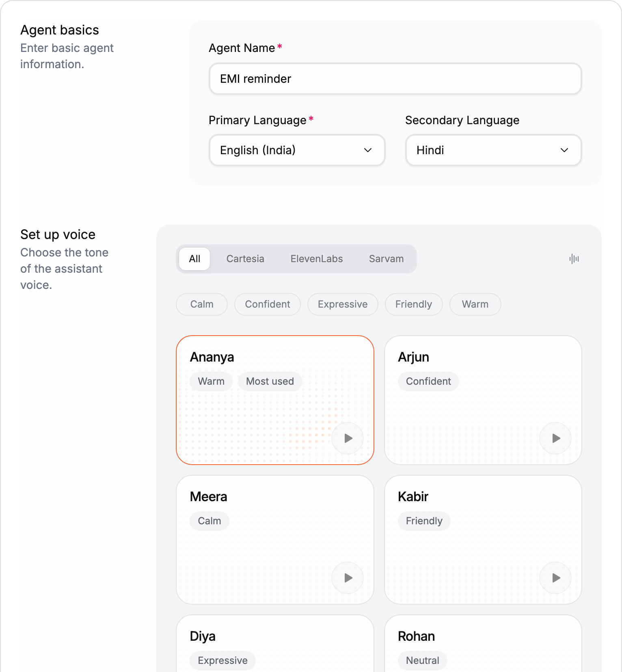Select the Ananya voice card
Screen dimensions: 622x672
[275, 400]
